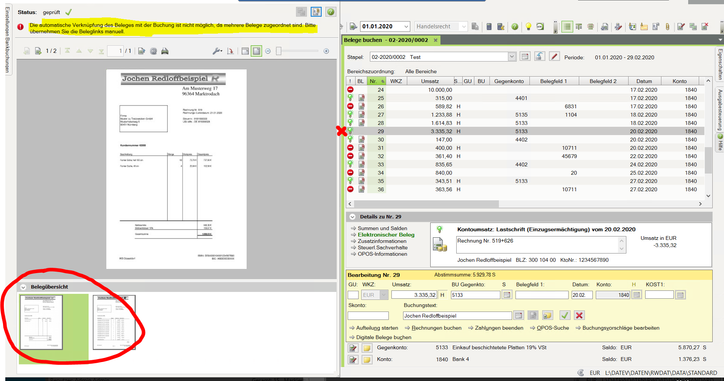
Task: Click the green help ball in main toolbar
Action: [514, 27]
